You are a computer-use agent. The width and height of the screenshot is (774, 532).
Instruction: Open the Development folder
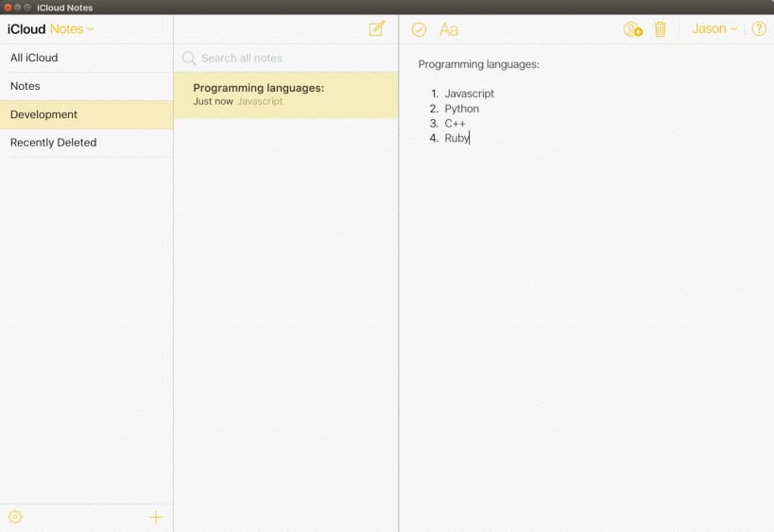86,114
